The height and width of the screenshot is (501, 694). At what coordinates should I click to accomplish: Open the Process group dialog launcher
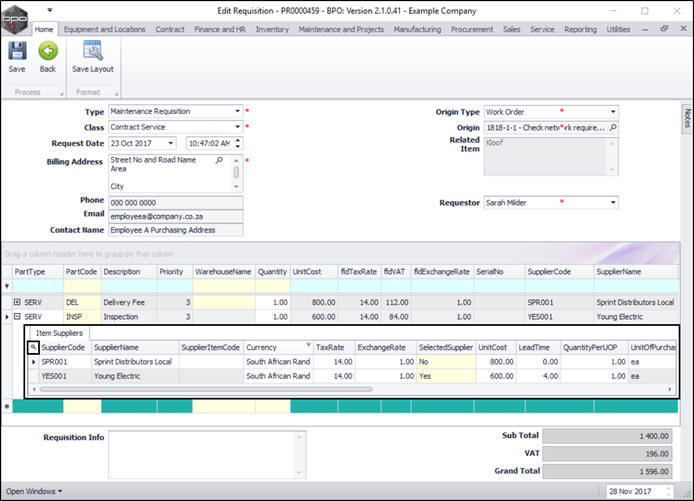pos(61,95)
